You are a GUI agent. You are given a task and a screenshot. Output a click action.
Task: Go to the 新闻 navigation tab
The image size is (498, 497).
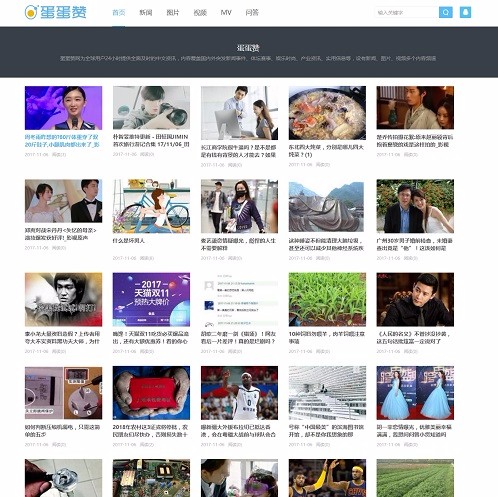click(x=146, y=13)
